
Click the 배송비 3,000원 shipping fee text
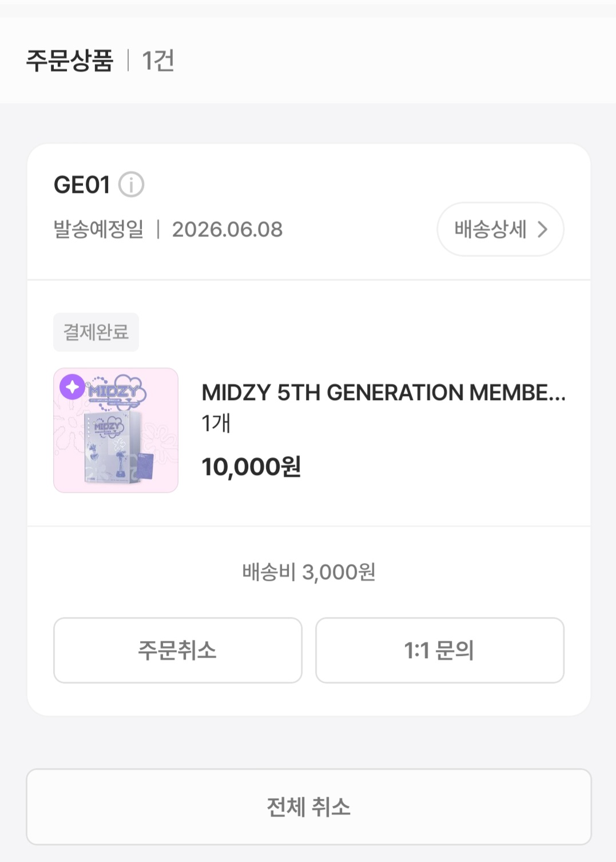click(x=309, y=572)
